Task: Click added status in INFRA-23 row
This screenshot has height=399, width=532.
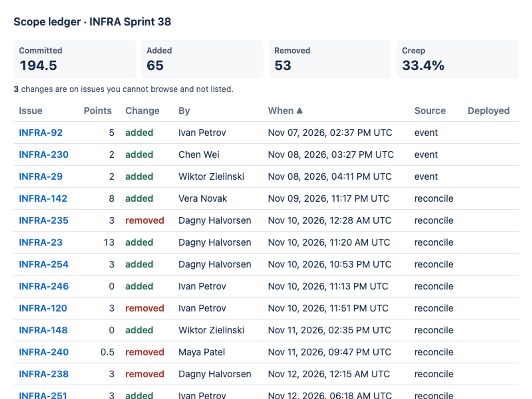Action: pos(139,243)
